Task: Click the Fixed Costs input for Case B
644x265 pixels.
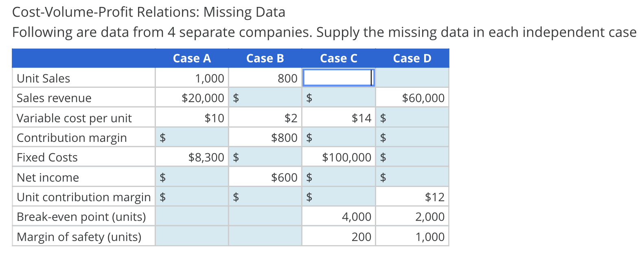Action: (265, 156)
